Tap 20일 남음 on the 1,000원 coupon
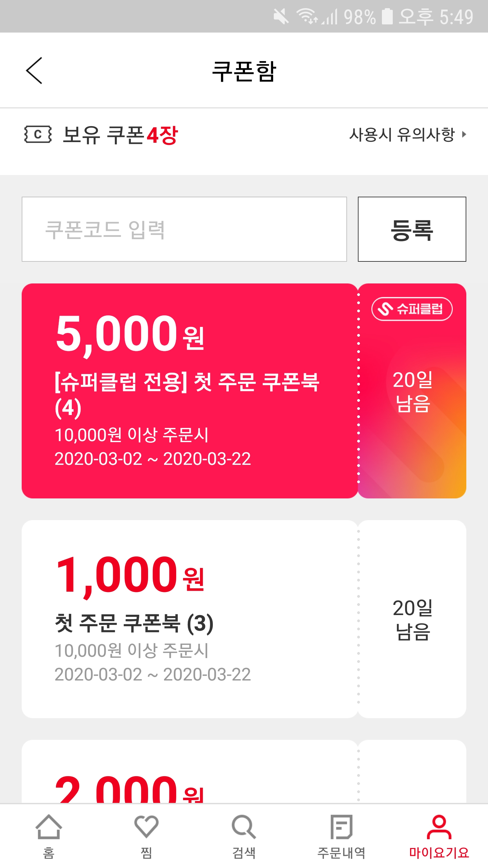Image resolution: width=488 pixels, height=868 pixels. click(x=412, y=619)
